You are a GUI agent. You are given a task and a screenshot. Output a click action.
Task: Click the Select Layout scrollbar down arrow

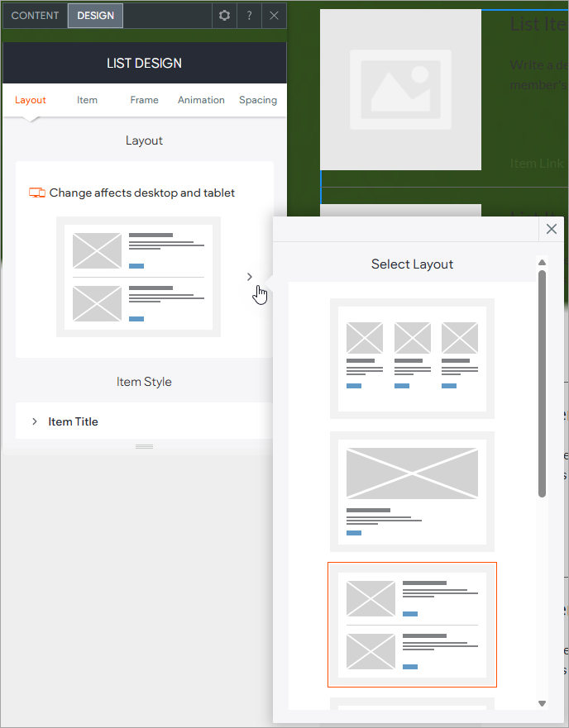[543, 703]
